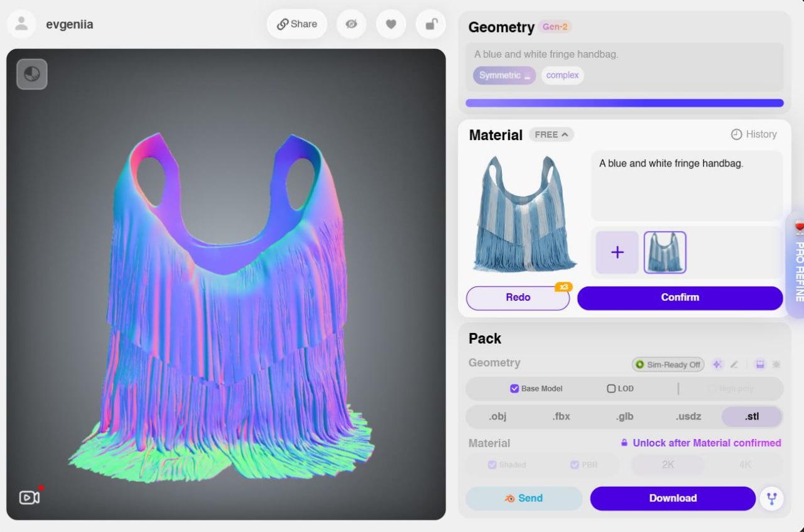The image size is (804, 532).
Task: Click the large textured handbag material preview
Action: [526, 215]
